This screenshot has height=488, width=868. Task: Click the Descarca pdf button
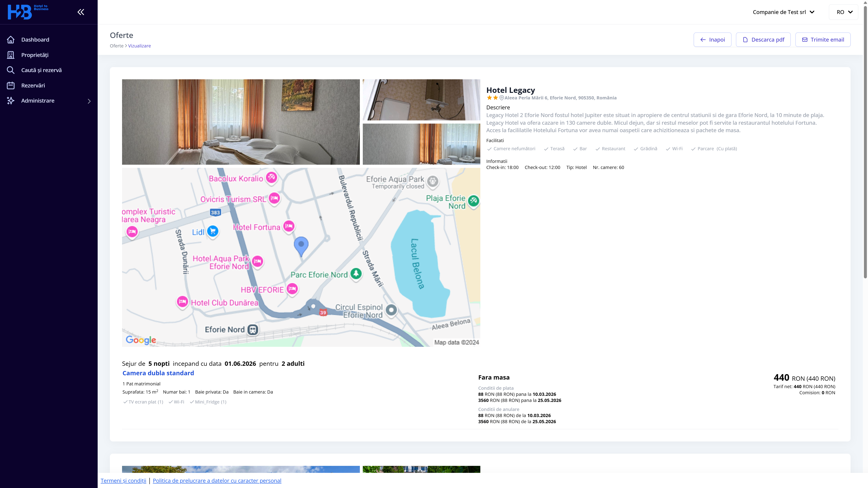[x=763, y=40]
